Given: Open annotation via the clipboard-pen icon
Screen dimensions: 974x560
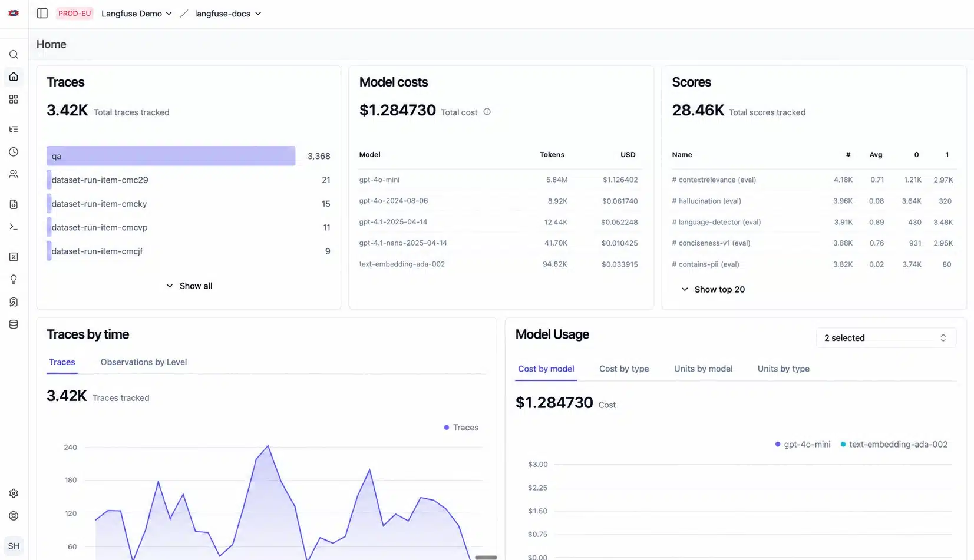Looking at the screenshot, I should pos(14,302).
